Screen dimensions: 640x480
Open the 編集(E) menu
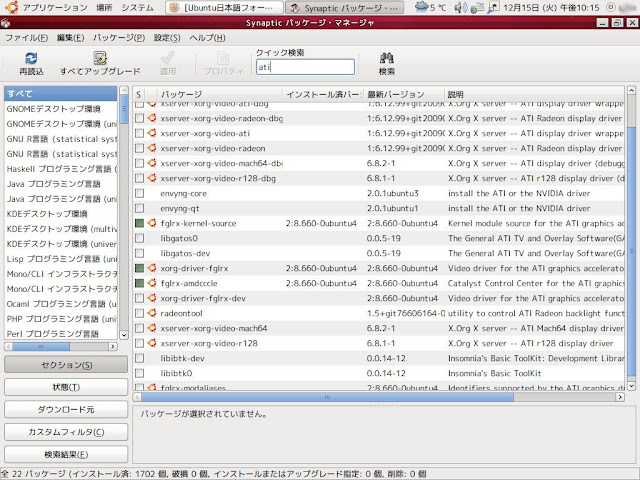[70, 38]
